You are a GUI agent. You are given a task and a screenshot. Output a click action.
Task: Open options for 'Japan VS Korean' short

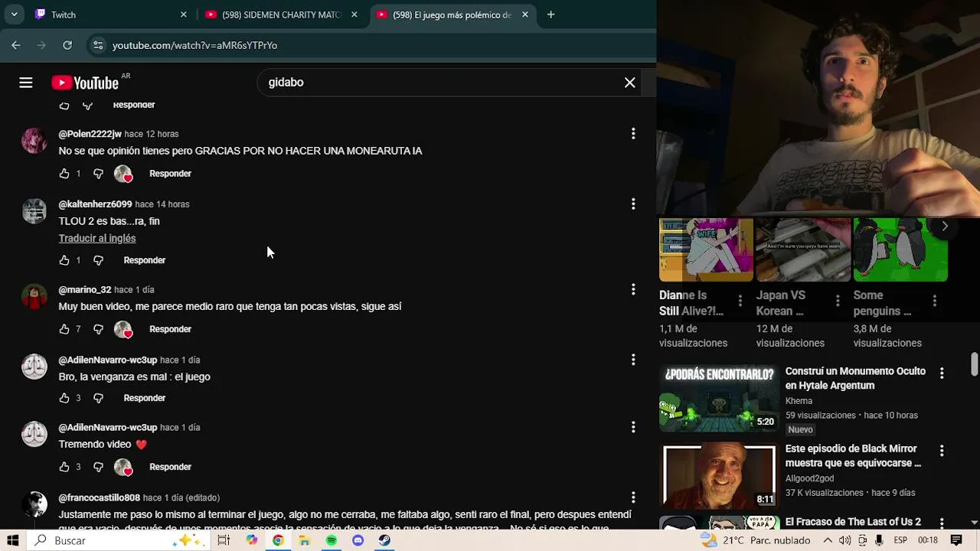click(x=837, y=302)
